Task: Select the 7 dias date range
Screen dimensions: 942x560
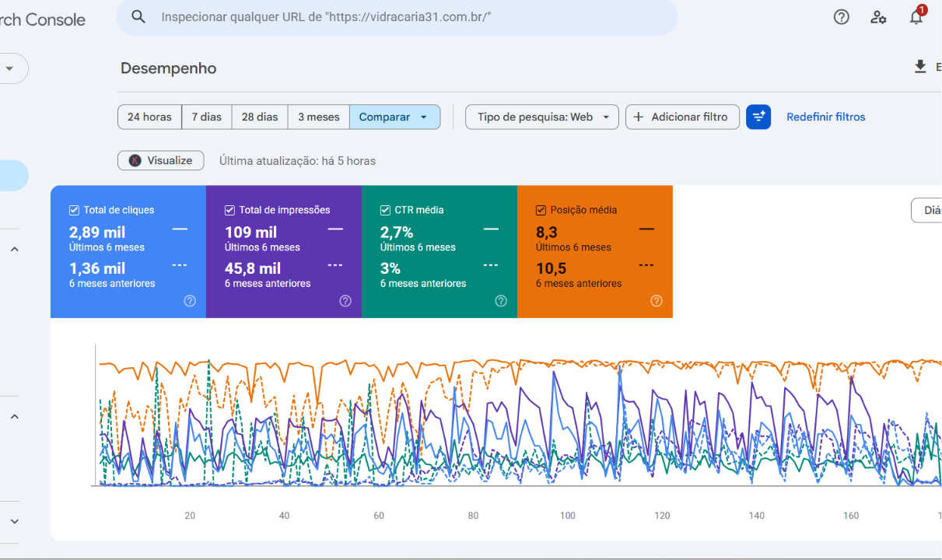Action: click(207, 117)
